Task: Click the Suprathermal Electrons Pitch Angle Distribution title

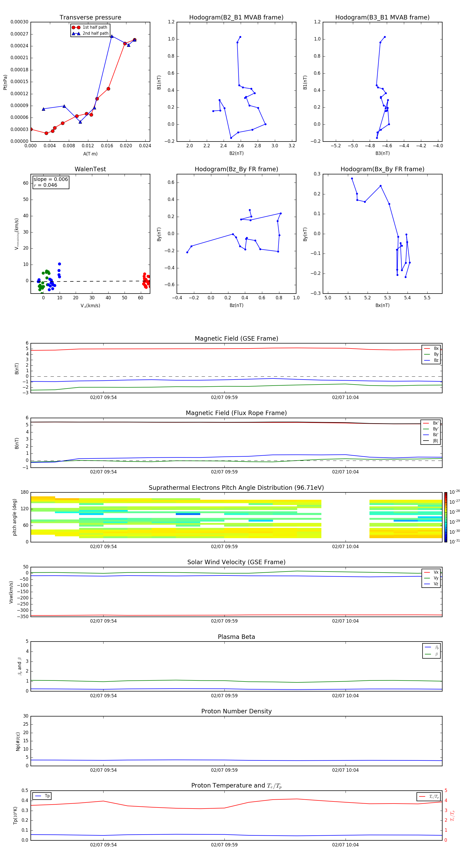Action: (x=236, y=488)
